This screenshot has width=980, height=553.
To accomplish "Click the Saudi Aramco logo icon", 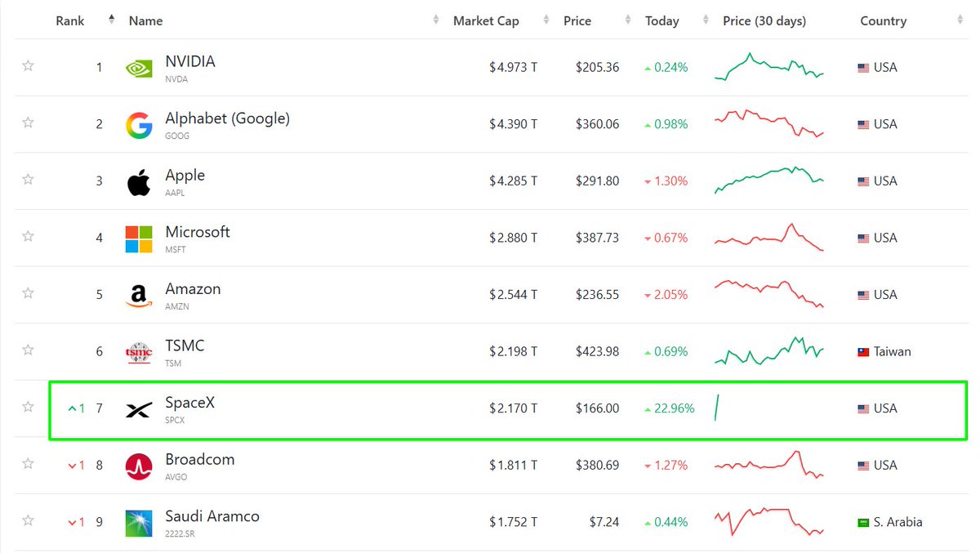I will click(138, 523).
